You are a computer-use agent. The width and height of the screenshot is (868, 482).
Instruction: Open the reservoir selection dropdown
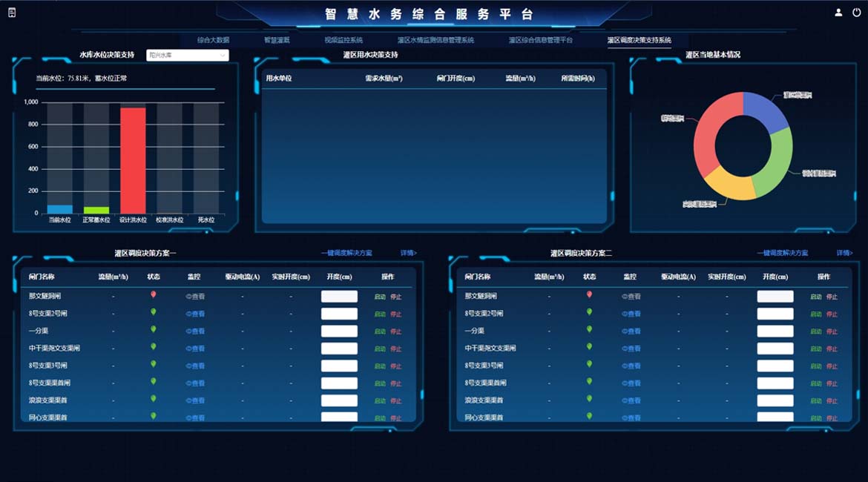[187, 56]
